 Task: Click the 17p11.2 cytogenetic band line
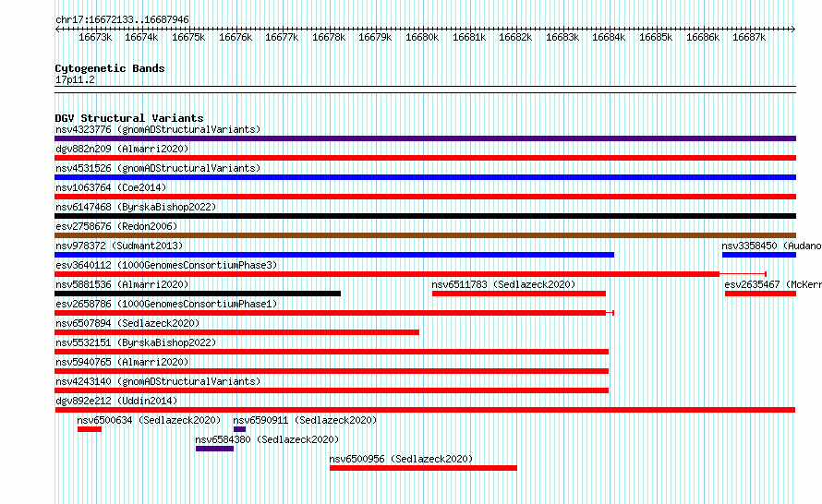425,90
